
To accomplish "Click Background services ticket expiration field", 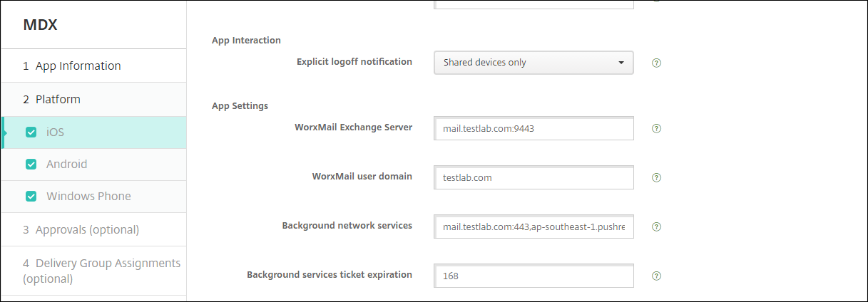I will pyautogui.click(x=533, y=276).
